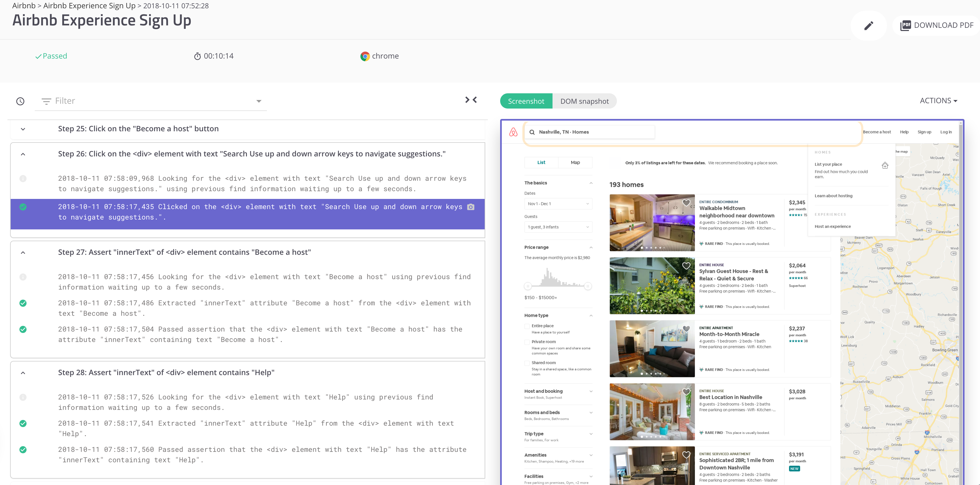Click the Host an experience link
980x485 pixels.
(x=833, y=226)
